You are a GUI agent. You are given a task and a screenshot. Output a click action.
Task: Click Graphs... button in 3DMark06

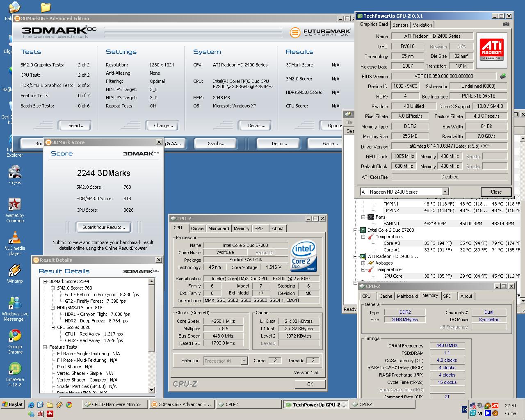[x=216, y=144]
